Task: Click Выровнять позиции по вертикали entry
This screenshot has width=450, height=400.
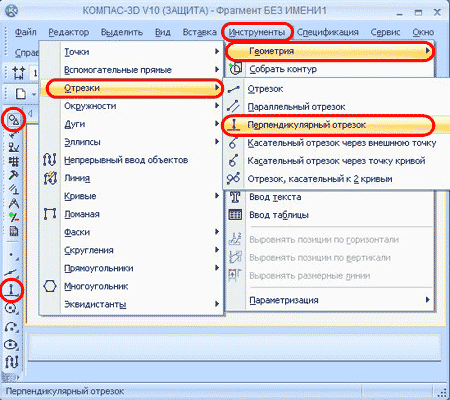Action: pos(330,258)
